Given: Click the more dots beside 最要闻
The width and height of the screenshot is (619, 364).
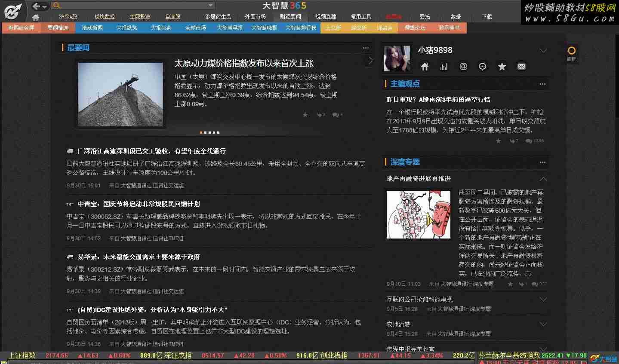Looking at the screenshot, I should click(x=366, y=48).
